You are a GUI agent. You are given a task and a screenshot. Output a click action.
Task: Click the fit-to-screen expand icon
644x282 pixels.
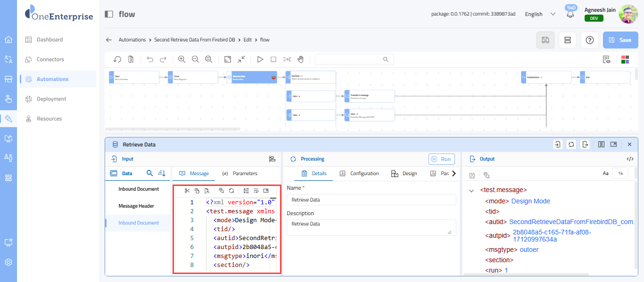point(228,59)
